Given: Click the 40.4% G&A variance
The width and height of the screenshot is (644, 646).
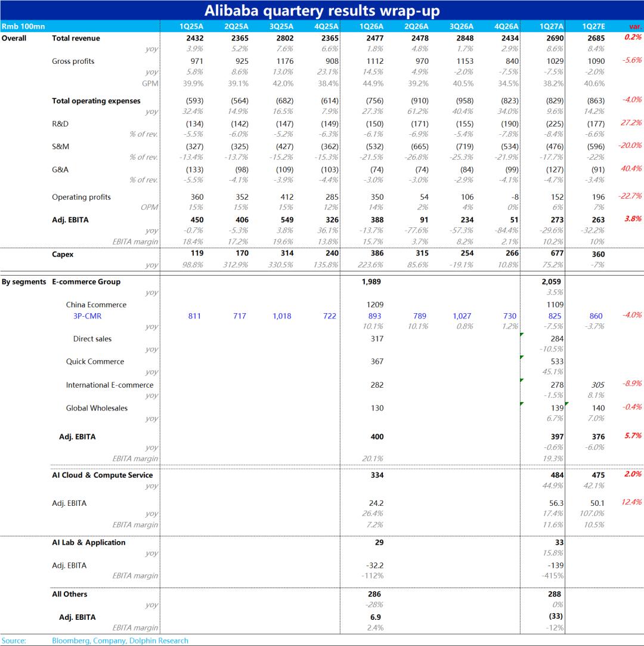Looking at the screenshot, I should tap(631, 168).
